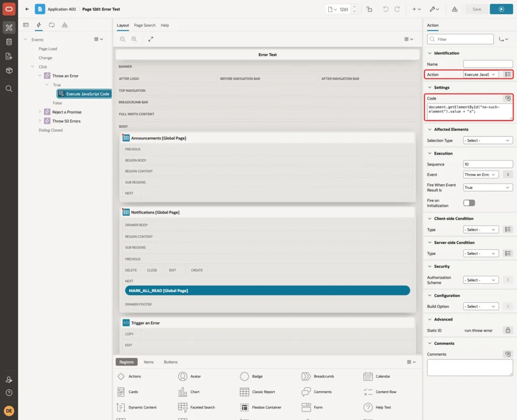This screenshot has width=517, height=420.
Task: Open the Action type dropdown
Action: (481, 75)
